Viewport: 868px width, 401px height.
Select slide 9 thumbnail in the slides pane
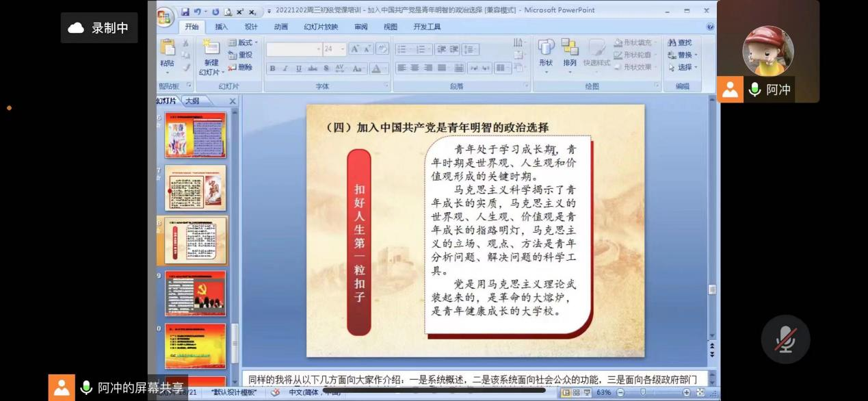point(196,293)
